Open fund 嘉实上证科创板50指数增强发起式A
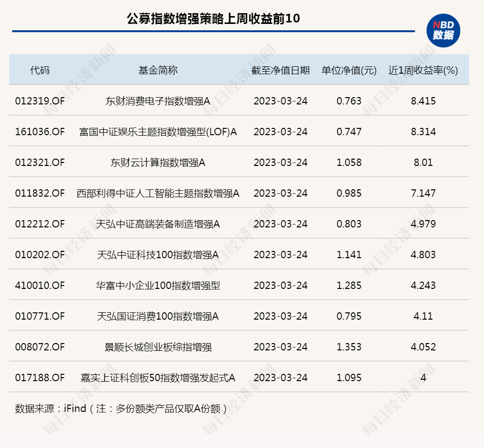 pos(158,378)
